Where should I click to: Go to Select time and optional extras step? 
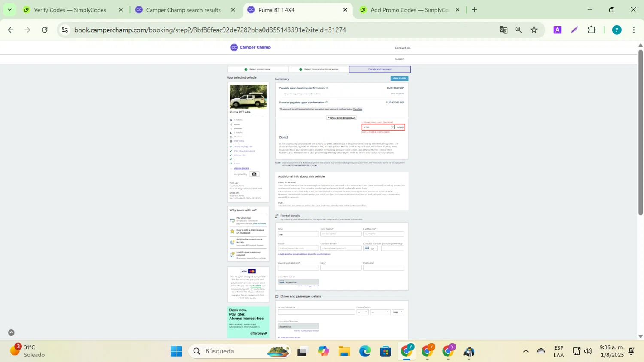[x=319, y=69]
